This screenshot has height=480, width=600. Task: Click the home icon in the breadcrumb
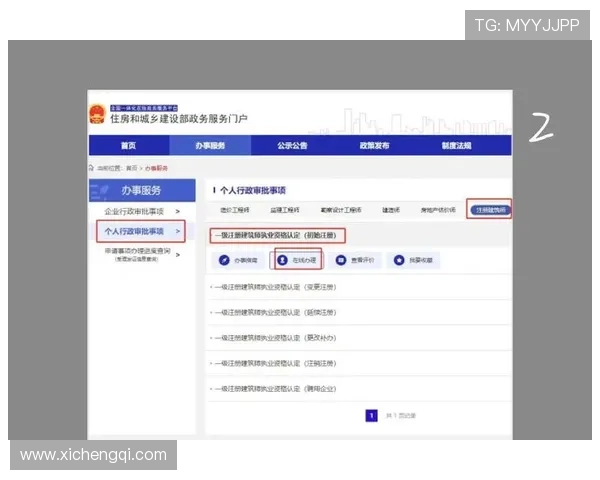(x=91, y=168)
